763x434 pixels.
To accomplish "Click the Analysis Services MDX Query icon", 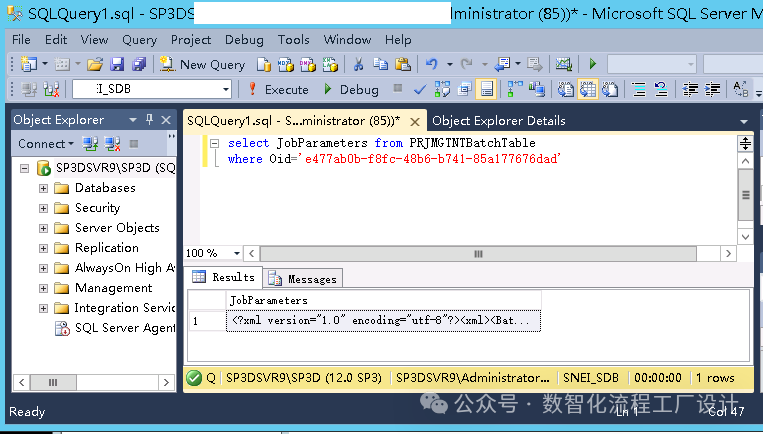I will click(286, 64).
